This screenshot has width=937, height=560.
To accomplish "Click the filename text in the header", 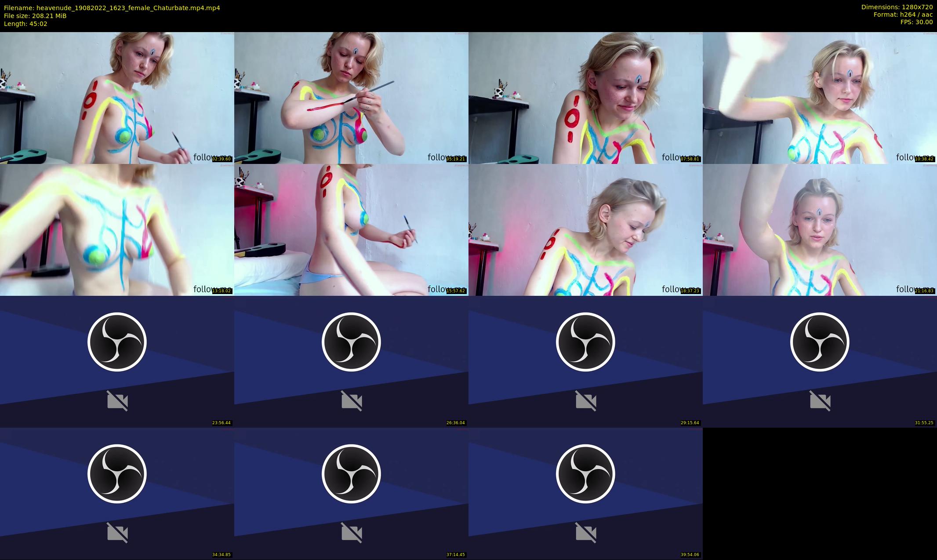I will pyautogui.click(x=112, y=8).
